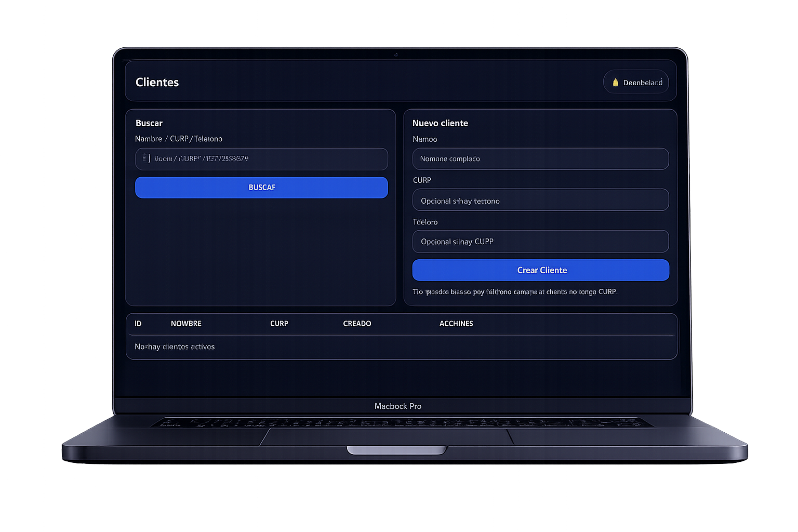Click the Buscar panel heading

(149, 123)
